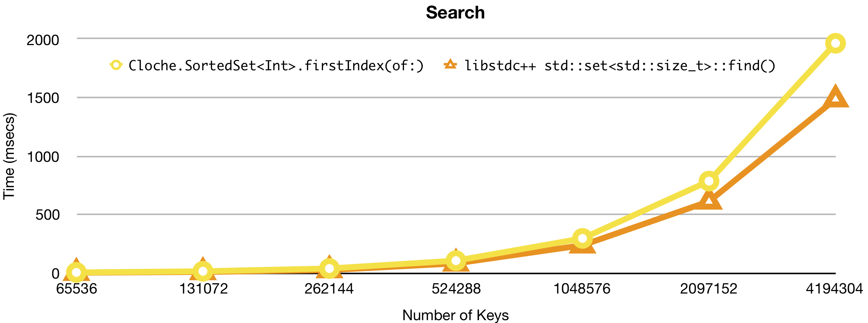Image resolution: width=868 pixels, height=323 pixels.
Task: Select the "Time (msecs)" axis title
Action: (x=9, y=156)
